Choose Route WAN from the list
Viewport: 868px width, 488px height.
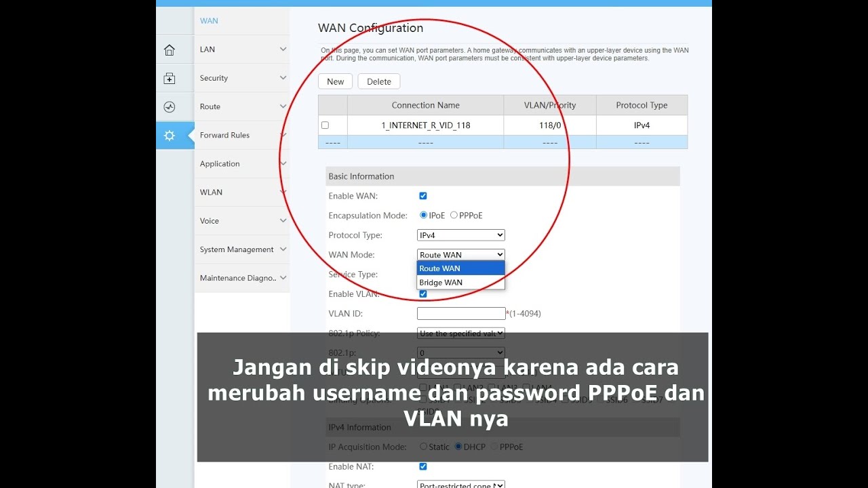click(x=461, y=268)
